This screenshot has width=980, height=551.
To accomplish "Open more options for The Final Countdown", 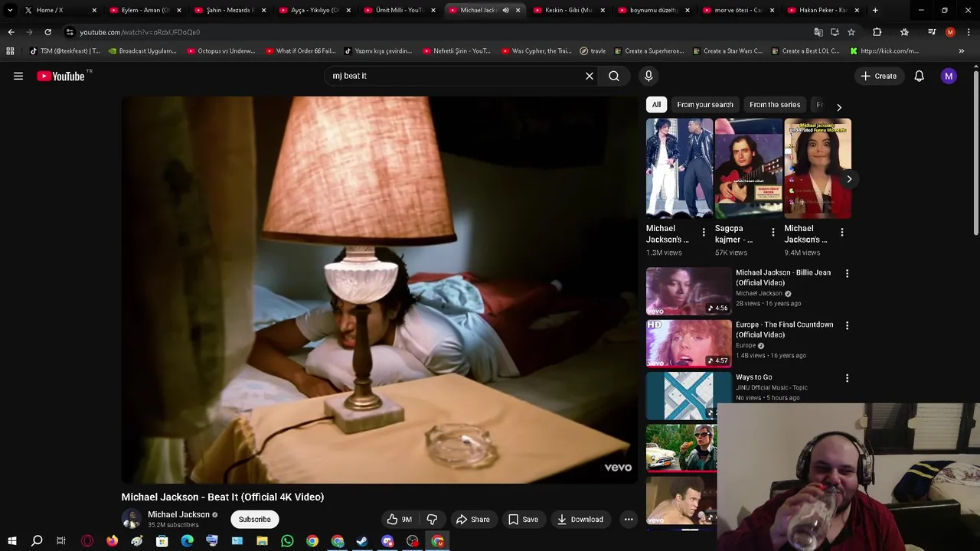I will click(x=847, y=325).
